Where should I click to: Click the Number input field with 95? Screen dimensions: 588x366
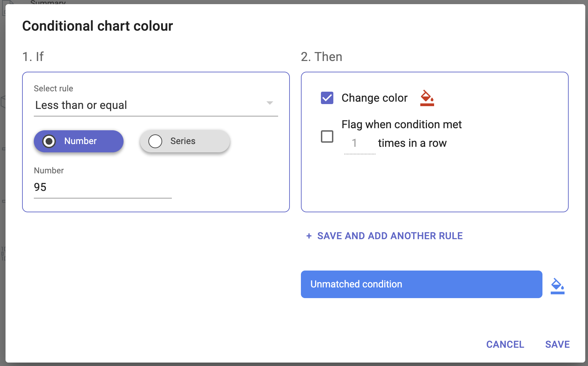pos(102,187)
